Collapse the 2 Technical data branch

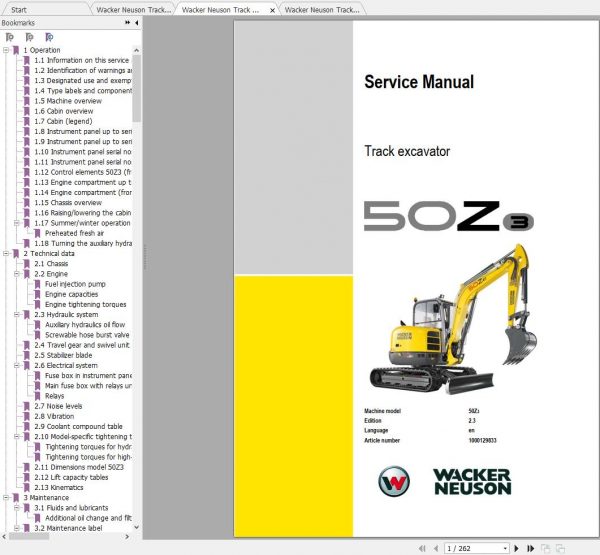[6, 253]
